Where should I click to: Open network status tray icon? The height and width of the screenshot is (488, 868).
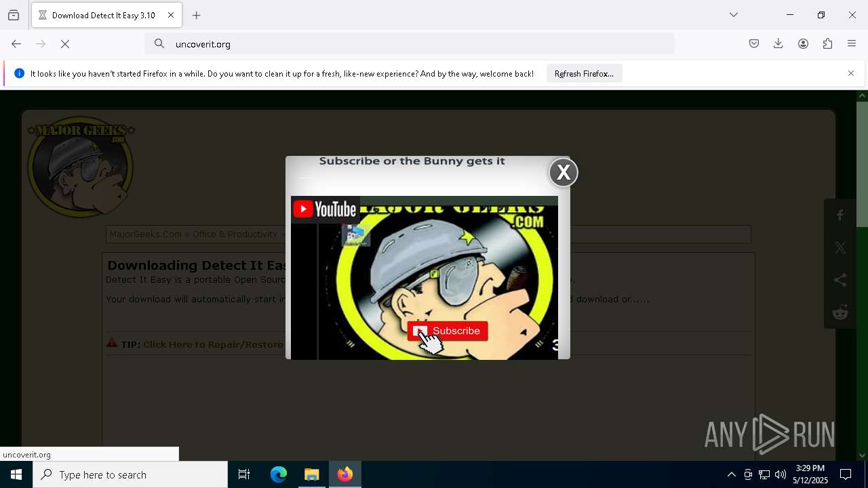764,474
